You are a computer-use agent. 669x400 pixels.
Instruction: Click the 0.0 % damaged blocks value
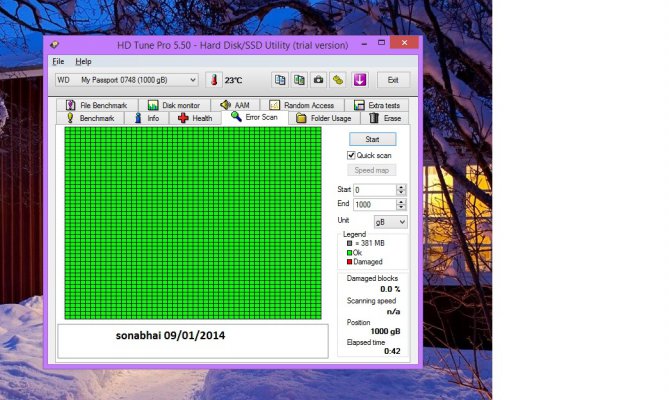[x=390, y=289]
